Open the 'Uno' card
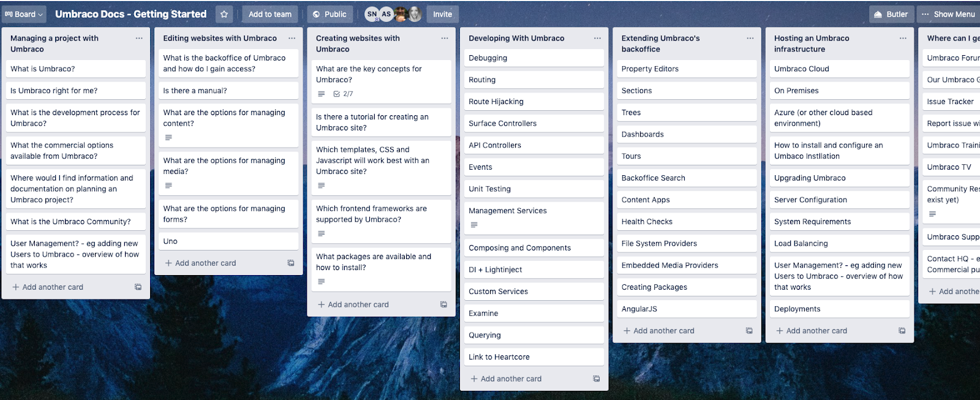This screenshot has height=400, width=980. 228,241
